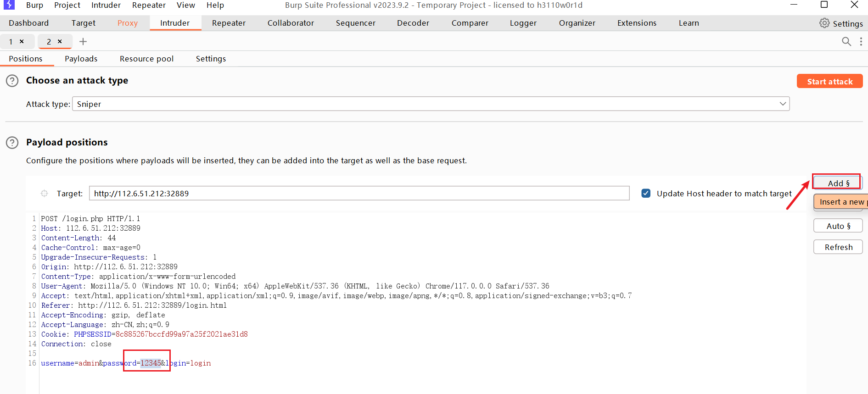Expand the Attack type dropdown
Screen dimensions: 868x394
click(783, 104)
